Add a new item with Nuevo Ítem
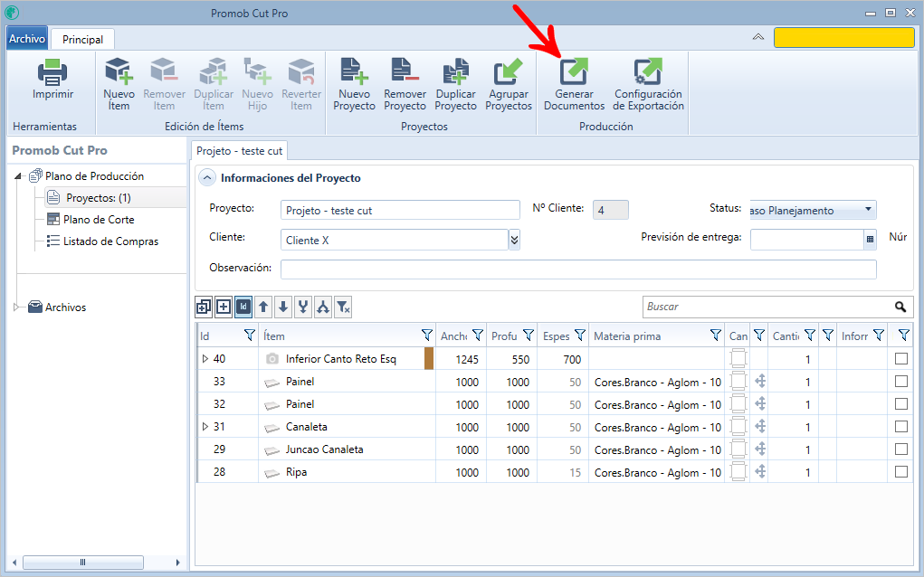The width and height of the screenshot is (924, 577). tap(119, 84)
